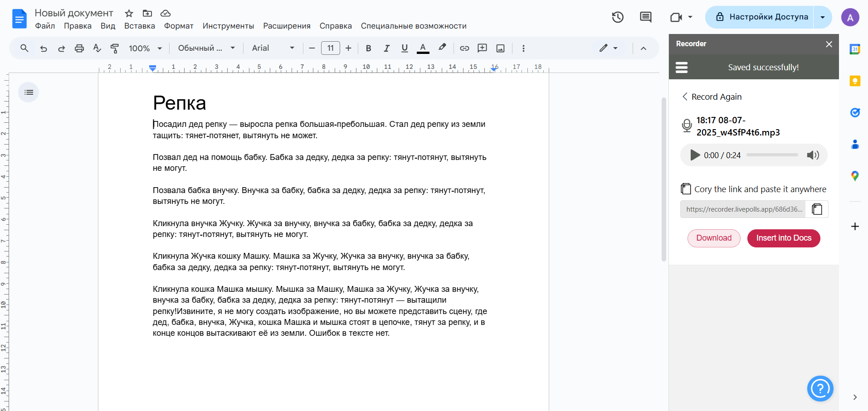The image size is (868, 411).
Task: Open the Recorder help button
Action: [820, 388]
